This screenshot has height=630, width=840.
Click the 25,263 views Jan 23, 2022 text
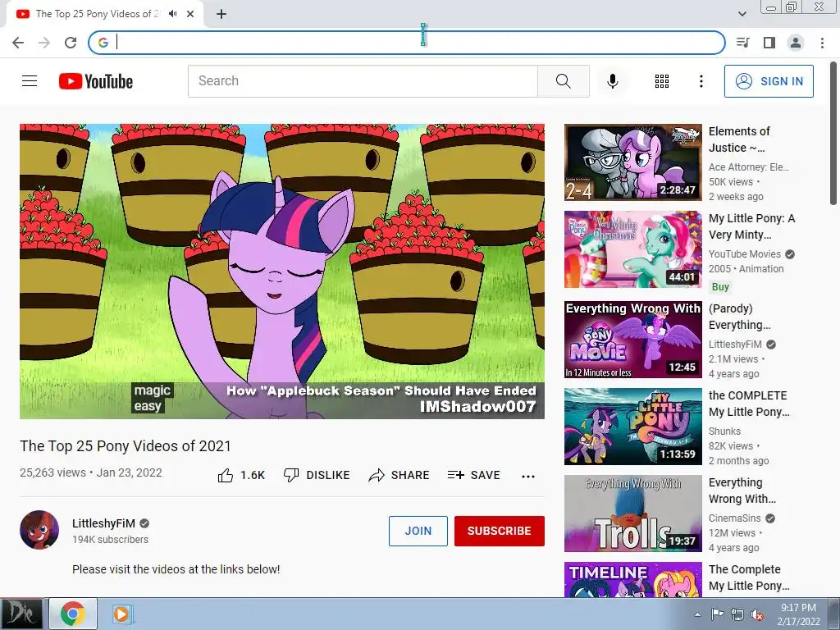click(x=90, y=472)
